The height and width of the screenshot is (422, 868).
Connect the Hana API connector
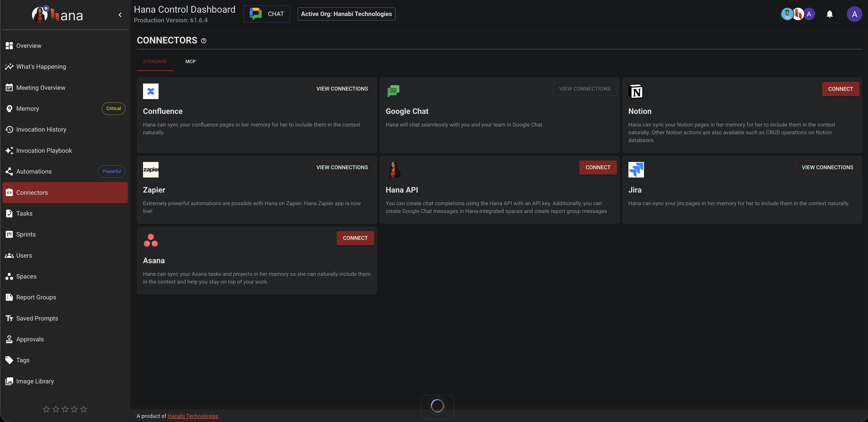[598, 167]
